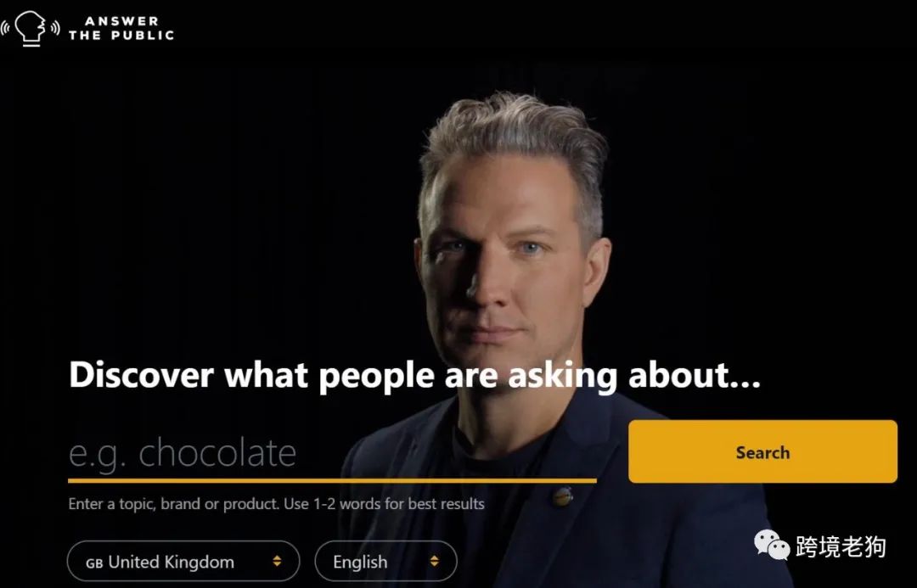The width and height of the screenshot is (917, 588).
Task: Click the round lapel pin on the jacket
Action: tap(563, 497)
